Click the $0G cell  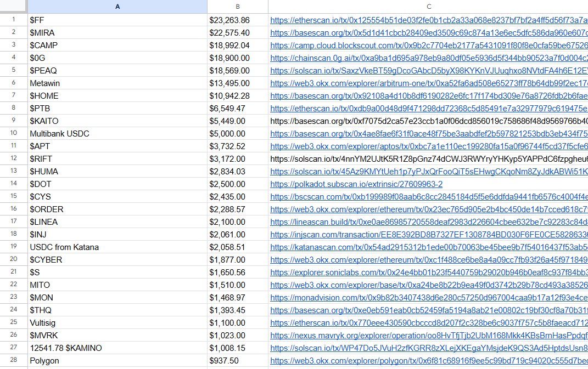click(117, 58)
